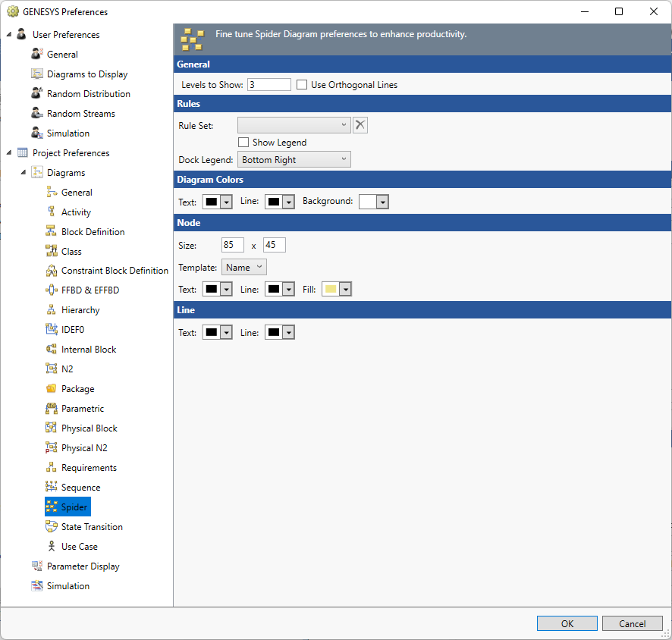Image resolution: width=672 pixels, height=640 pixels.
Task: Enable the Use Orthogonal Lines checkbox
Action: tap(302, 85)
